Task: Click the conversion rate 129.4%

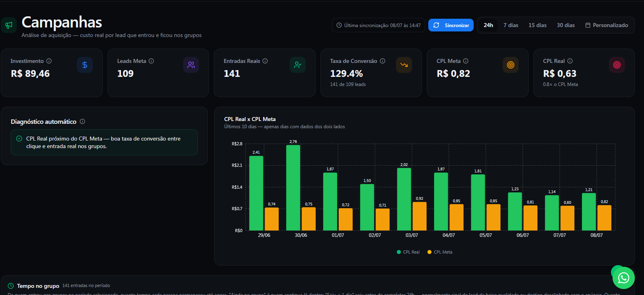Action: (x=347, y=74)
